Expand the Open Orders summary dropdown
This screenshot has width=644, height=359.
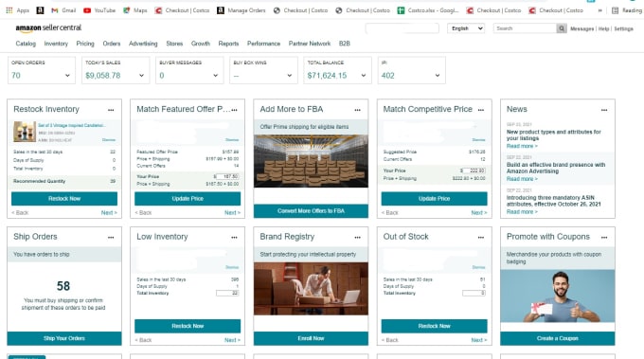point(67,76)
